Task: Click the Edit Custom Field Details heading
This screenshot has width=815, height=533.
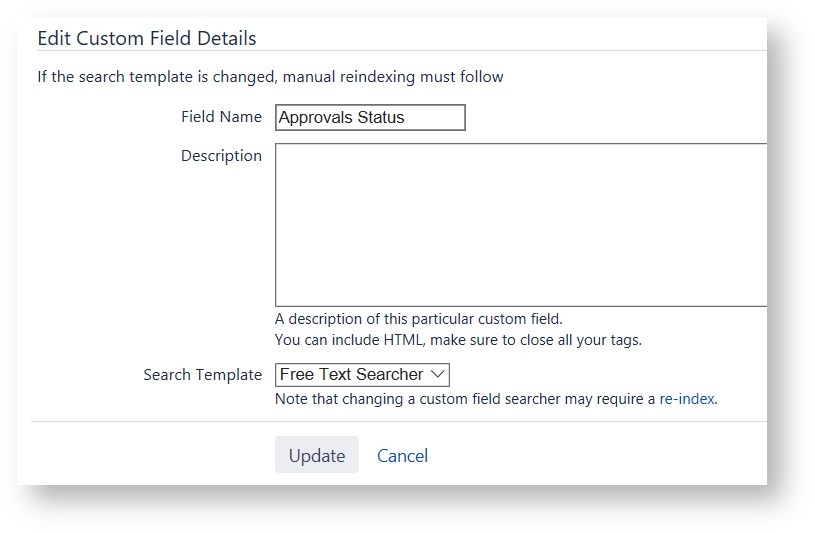Action: (x=147, y=39)
